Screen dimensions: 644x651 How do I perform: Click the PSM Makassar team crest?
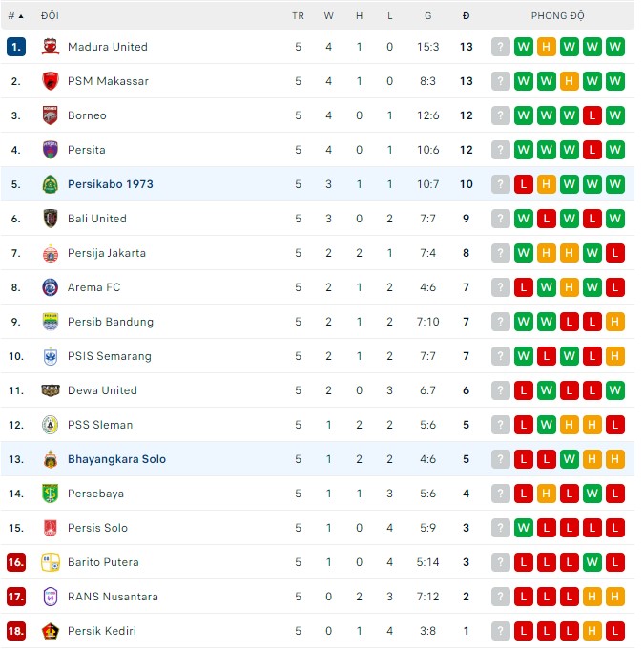(x=51, y=81)
